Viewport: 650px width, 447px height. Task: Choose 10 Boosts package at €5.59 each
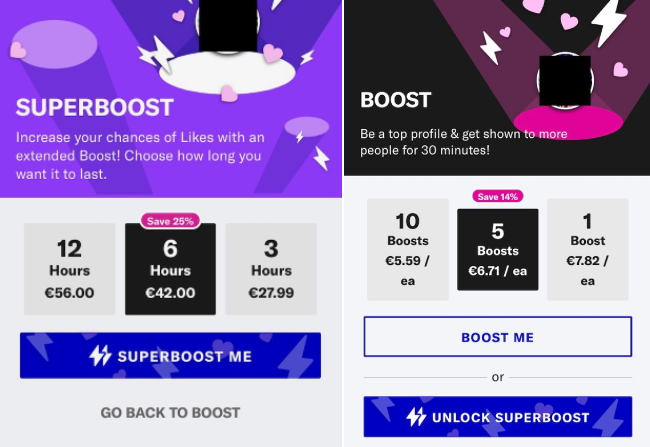tap(407, 249)
